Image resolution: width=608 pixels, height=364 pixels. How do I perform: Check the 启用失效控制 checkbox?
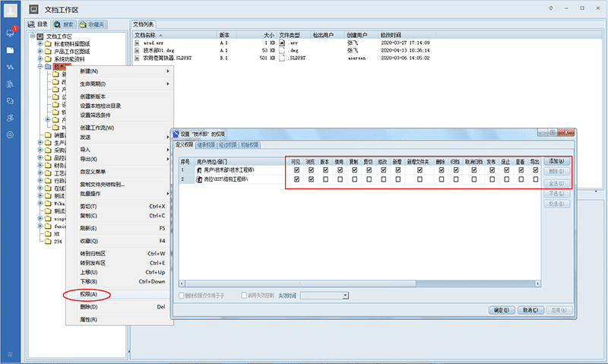(243, 295)
